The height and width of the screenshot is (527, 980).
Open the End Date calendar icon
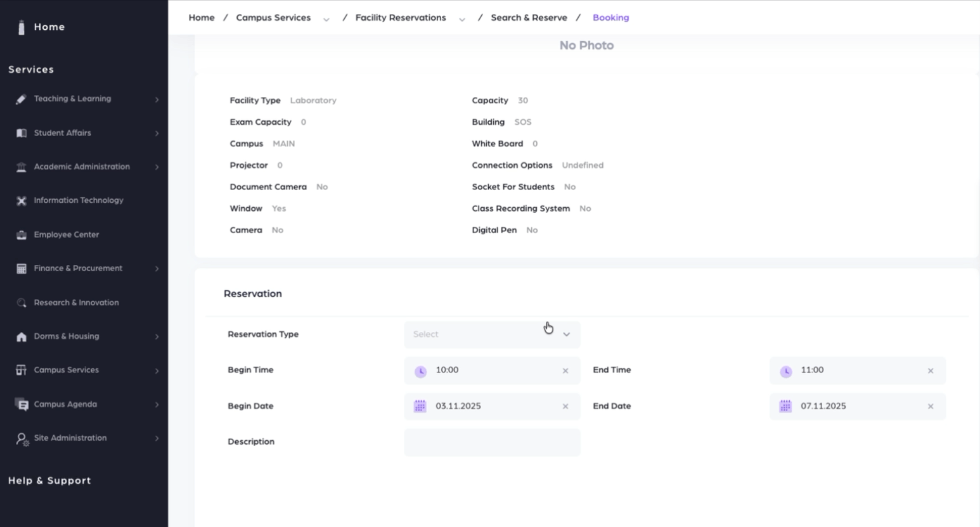(x=785, y=406)
